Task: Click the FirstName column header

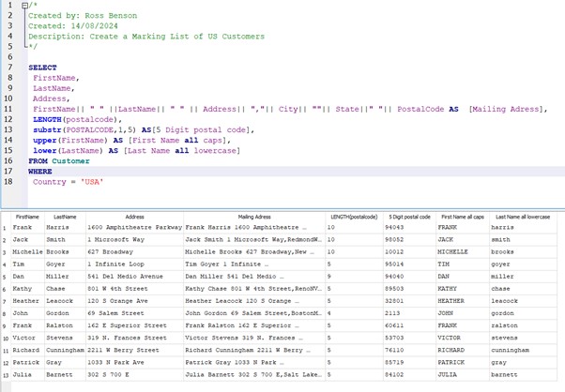Action: click(x=27, y=216)
